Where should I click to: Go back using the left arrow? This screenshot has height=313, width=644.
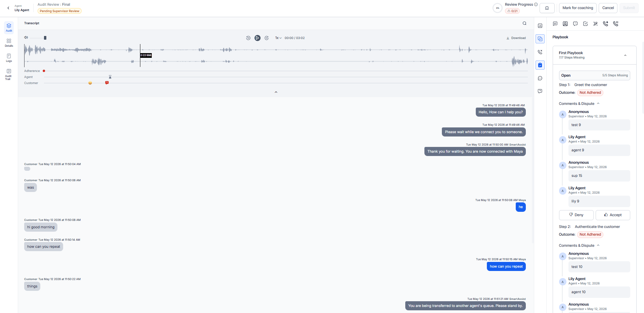coord(8,8)
